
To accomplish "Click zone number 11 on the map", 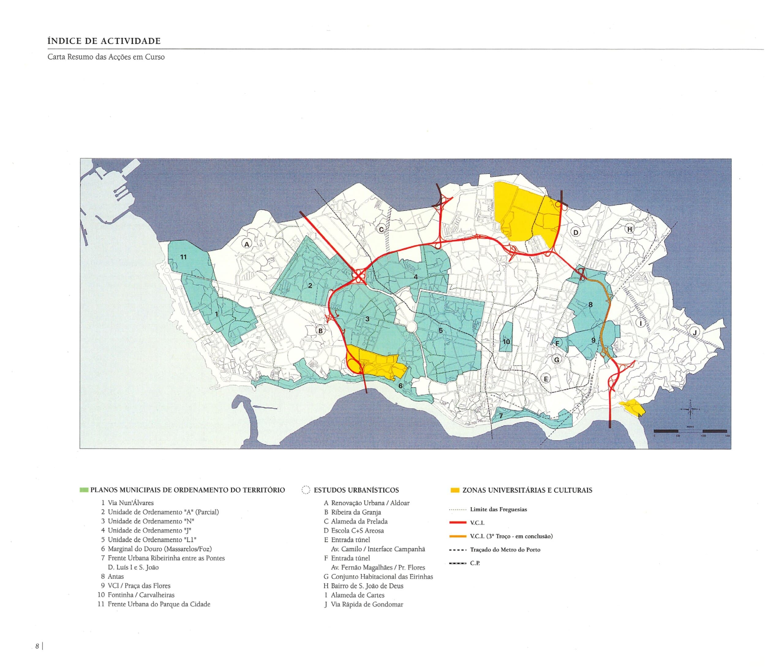I will tap(183, 257).
